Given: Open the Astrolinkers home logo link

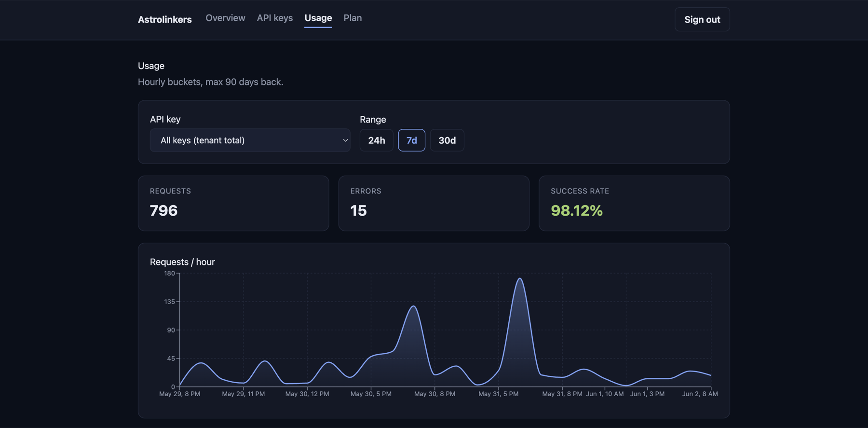Looking at the screenshot, I should [165, 19].
